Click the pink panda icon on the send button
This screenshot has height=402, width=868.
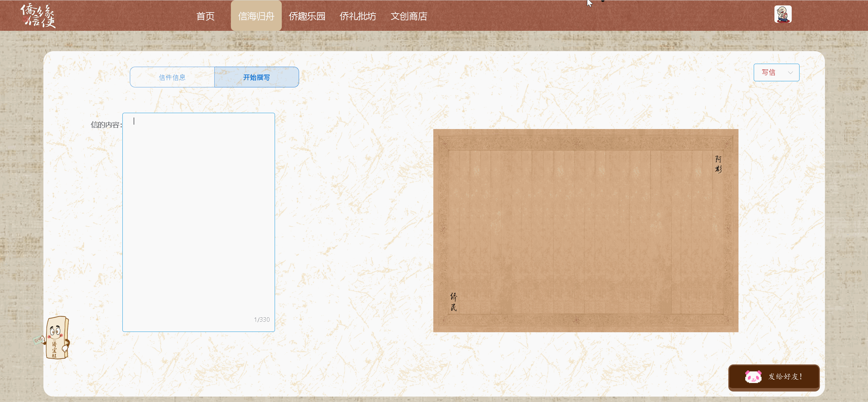coord(753,377)
